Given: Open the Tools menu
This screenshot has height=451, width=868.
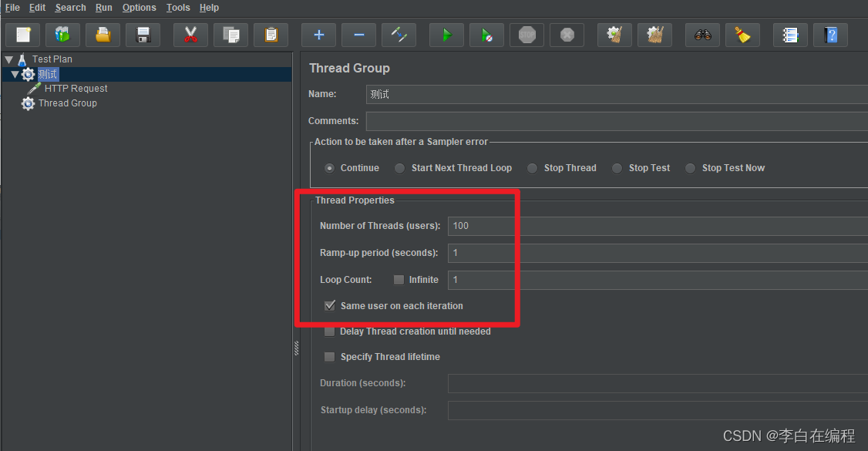Looking at the screenshot, I should [x=178, y=8].
